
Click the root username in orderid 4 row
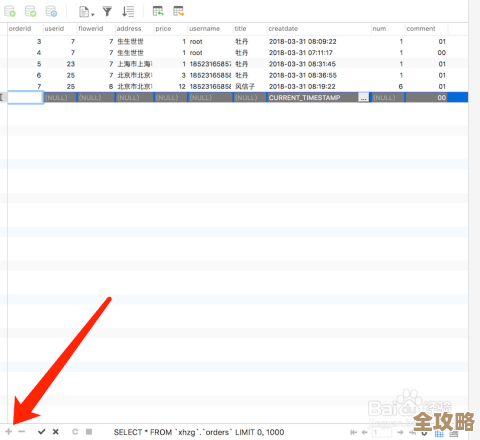coord(196,53)
